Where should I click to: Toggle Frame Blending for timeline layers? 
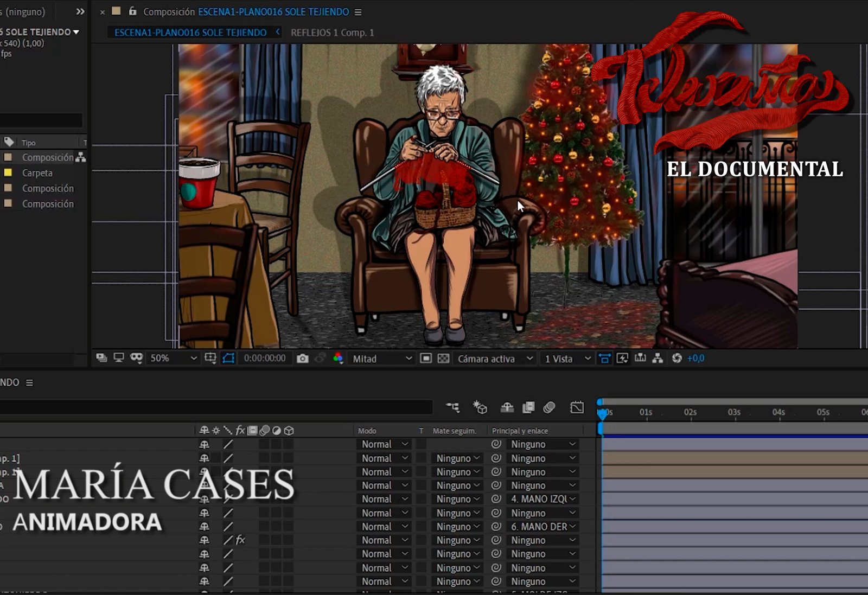[x=528, y=407]
